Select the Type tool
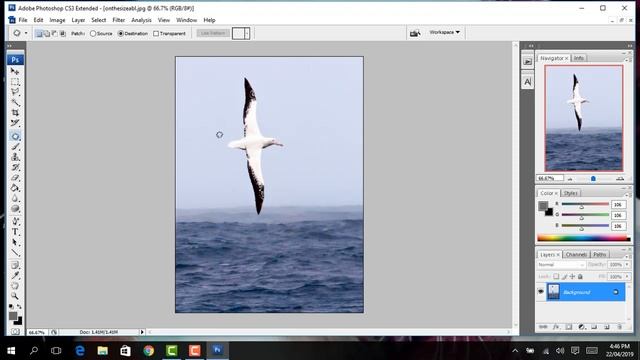This screenshot has width=640, height=360. point(15,231)
